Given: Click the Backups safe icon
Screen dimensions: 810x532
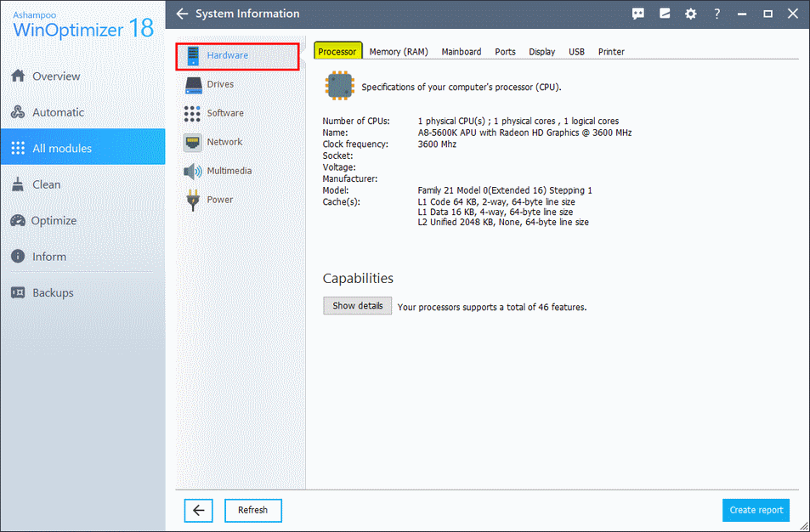Looking at the screenshot, I should click(x=18, y=292).
